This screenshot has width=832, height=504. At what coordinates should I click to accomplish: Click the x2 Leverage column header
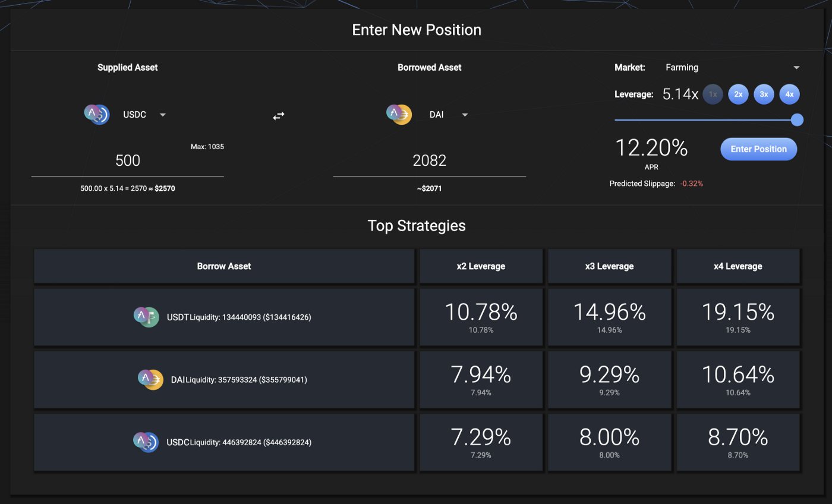point(481,266)
